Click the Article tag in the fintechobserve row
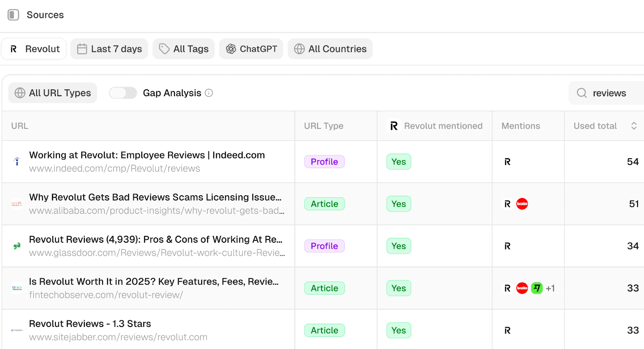 click(x=324, y=288)
